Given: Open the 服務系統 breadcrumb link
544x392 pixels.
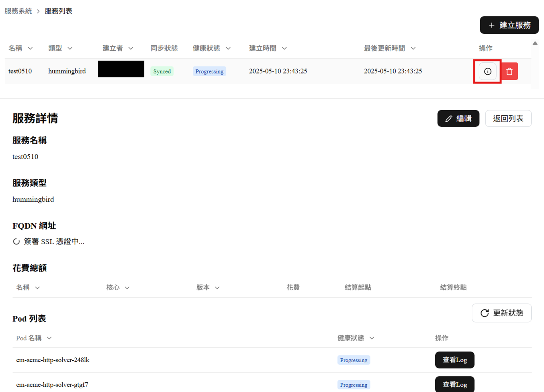Looking at the screenshot, I should (18, 11).
